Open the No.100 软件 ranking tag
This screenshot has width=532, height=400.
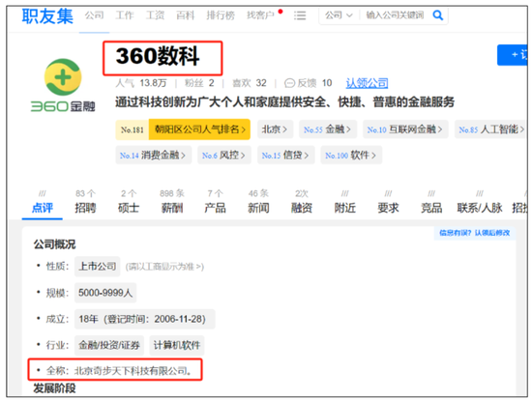[x=351, y=156]
